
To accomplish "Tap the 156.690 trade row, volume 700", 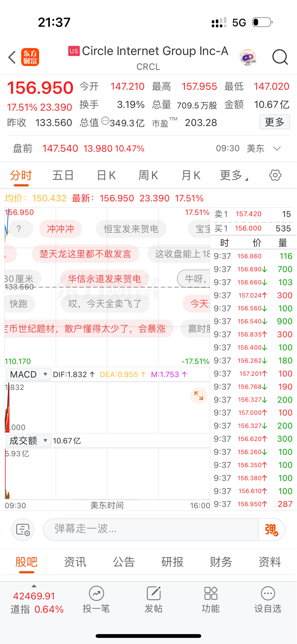I will coord(253,269).
